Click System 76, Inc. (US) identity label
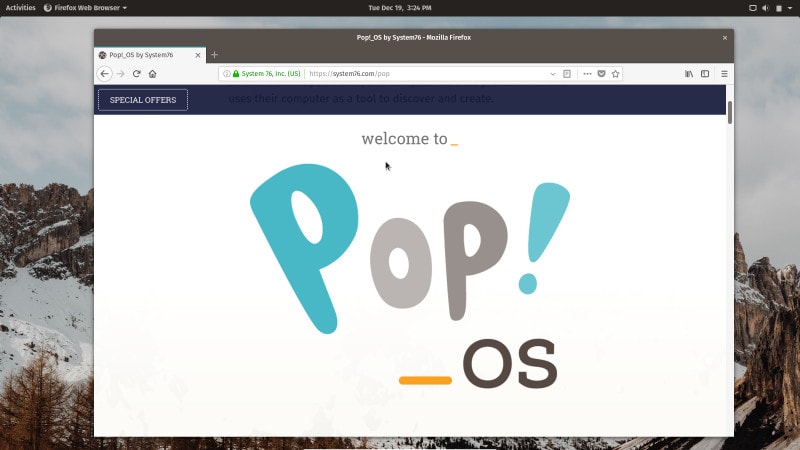This screenshot has height=450, width=800. click(271, 74)
